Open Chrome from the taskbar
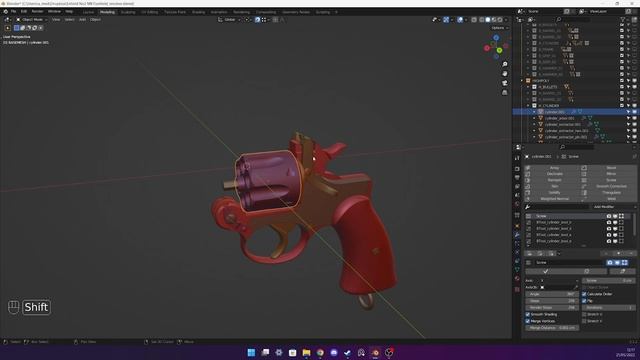Viewport: 640px width, 360px height. [320, 353]
